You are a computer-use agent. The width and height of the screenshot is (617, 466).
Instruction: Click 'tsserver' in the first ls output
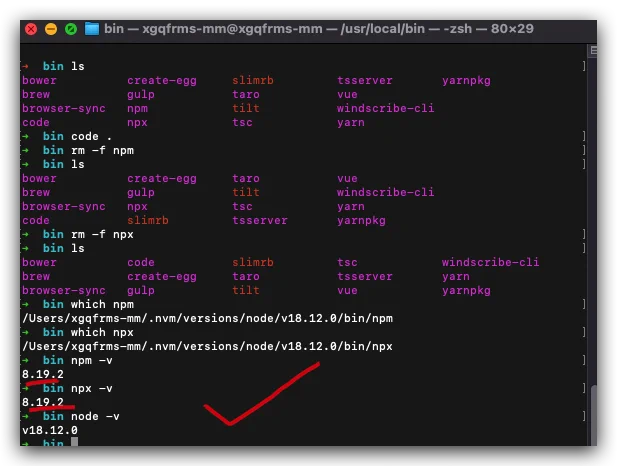pyautogui.click(x=364, y=81)
